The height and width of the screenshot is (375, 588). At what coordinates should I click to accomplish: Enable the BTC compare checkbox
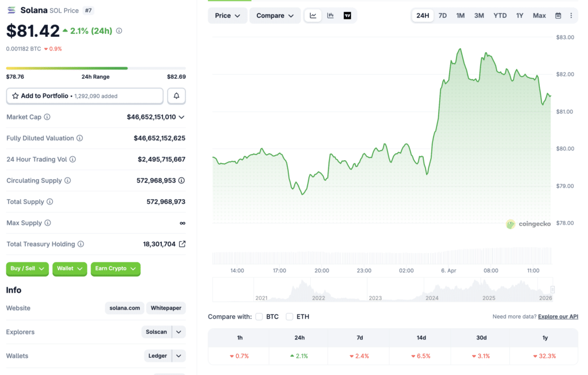pyautogui.click(x=259, y=316)
